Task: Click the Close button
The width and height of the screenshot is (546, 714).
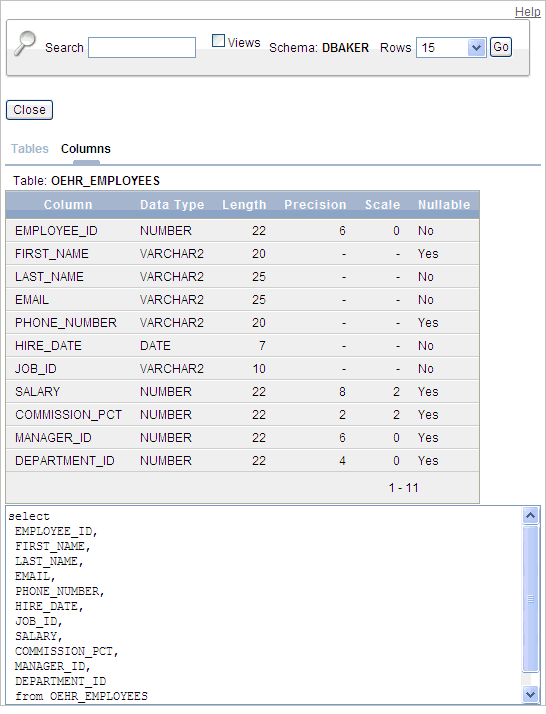Action: tap(30, 110)
